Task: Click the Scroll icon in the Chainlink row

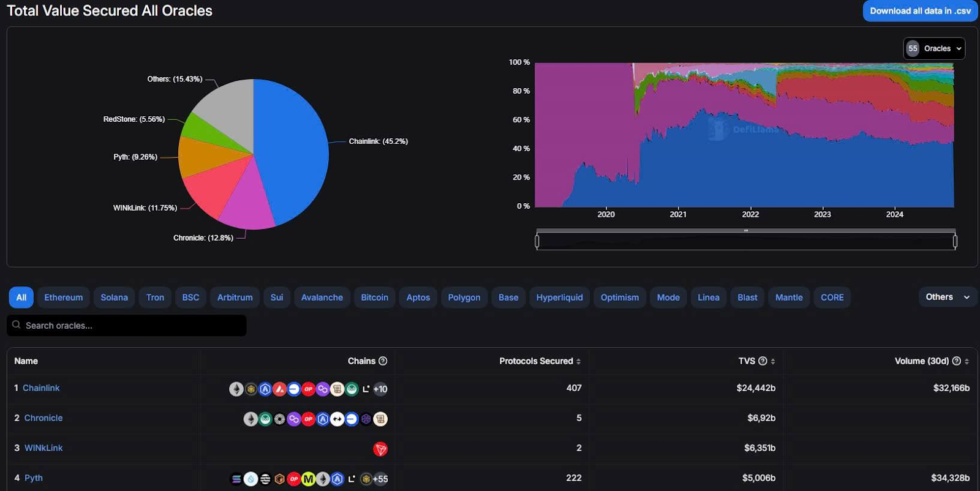Action: click(x=337, y=389)
